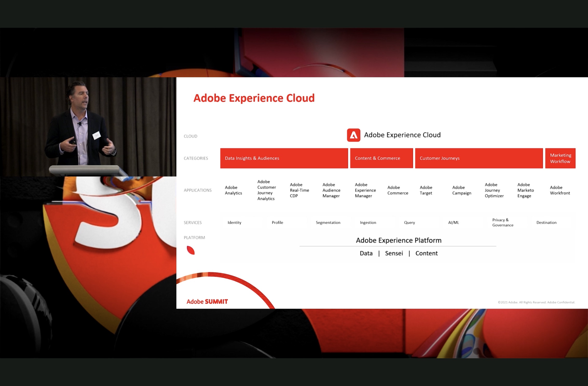Click the Ingestion service
588x386 pixels.
pyautogui.click(x=368, y=223)
